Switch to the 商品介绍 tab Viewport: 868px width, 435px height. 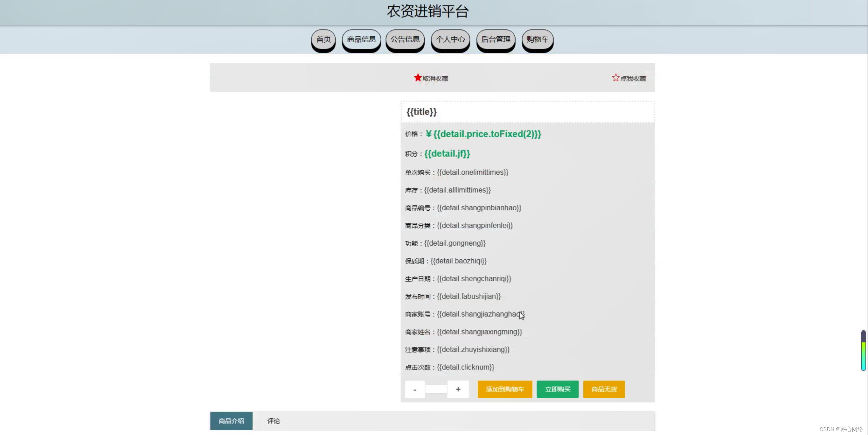point(231,421)
